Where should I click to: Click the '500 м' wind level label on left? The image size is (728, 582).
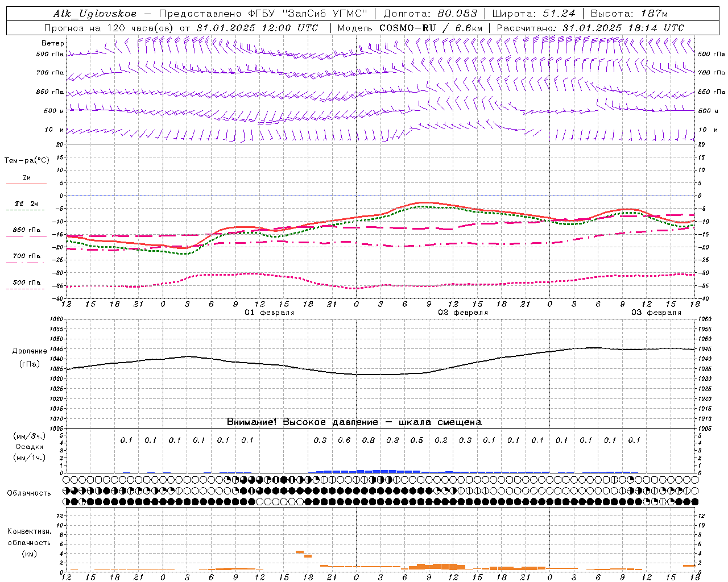(54, 111)
